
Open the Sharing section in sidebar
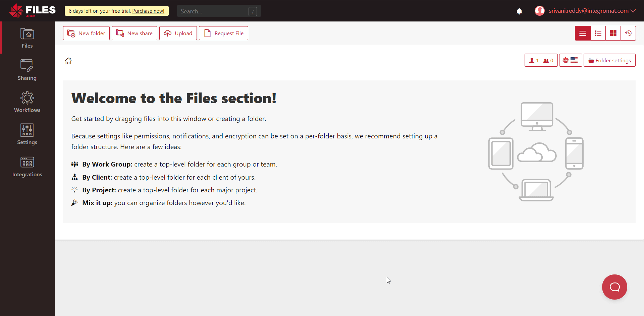(x=27, y=70)
